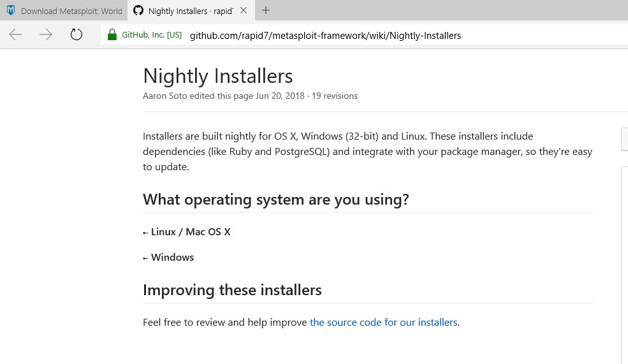The image size is (628, 364).
Task: Go back to the previous page
Action: 16,35
